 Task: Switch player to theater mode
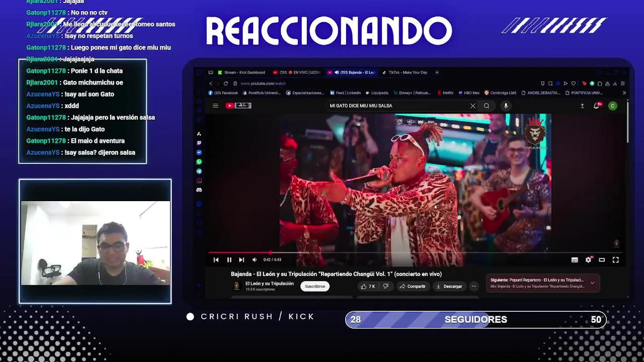(x=602, y=259)
